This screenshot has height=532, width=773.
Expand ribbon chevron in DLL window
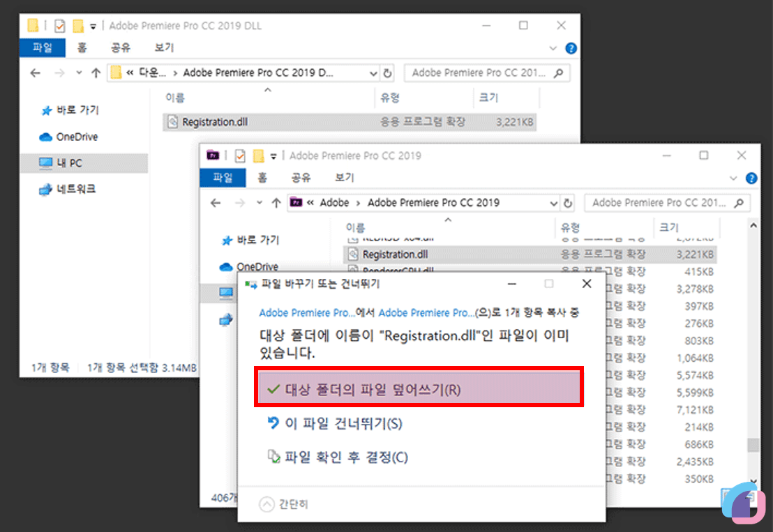[x=553, y=48]
